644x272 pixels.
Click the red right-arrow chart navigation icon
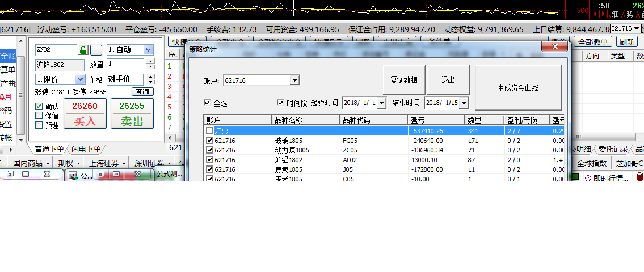603,14
